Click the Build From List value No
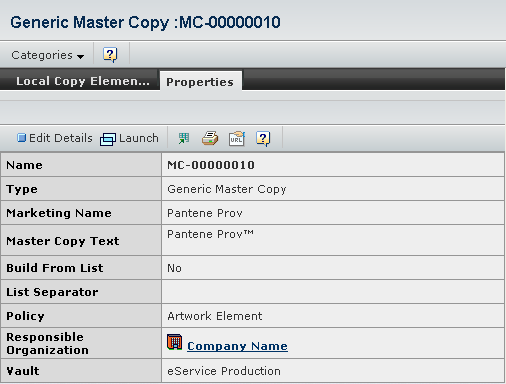The width and height of the screenshot is (506, 384). (174, 268)
